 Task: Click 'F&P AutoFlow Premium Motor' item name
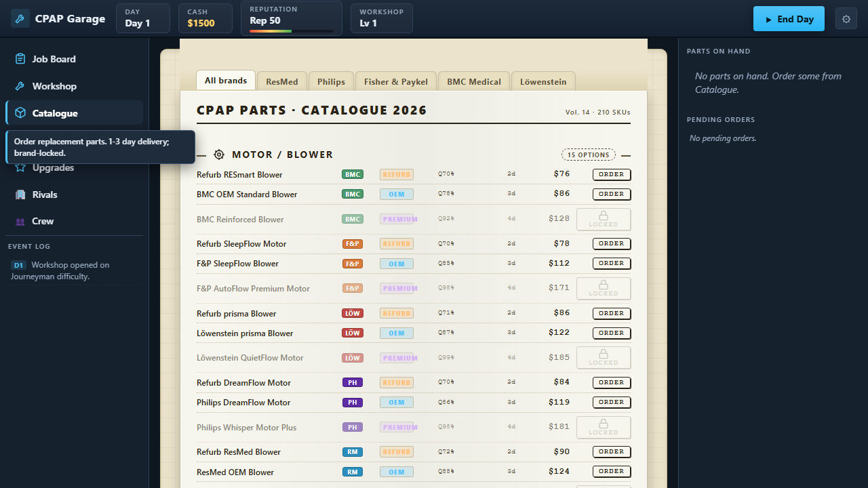[253, 289]
